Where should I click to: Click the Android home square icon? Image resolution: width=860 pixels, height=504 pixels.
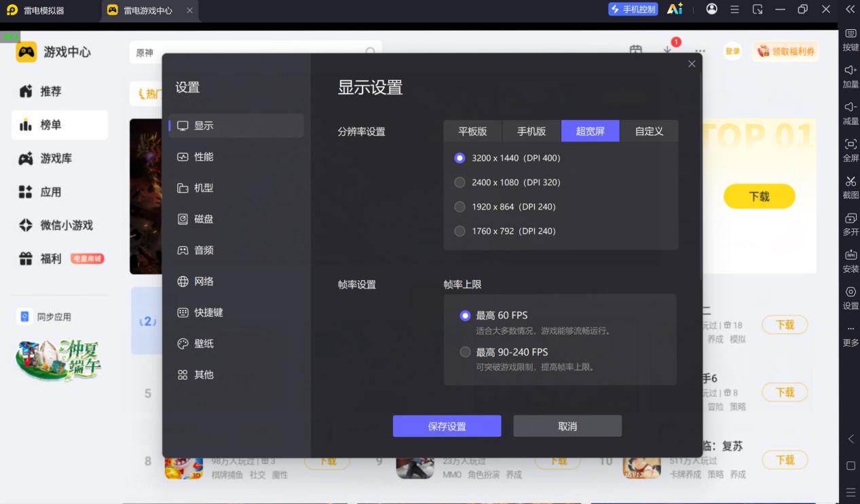coord(851,466)
